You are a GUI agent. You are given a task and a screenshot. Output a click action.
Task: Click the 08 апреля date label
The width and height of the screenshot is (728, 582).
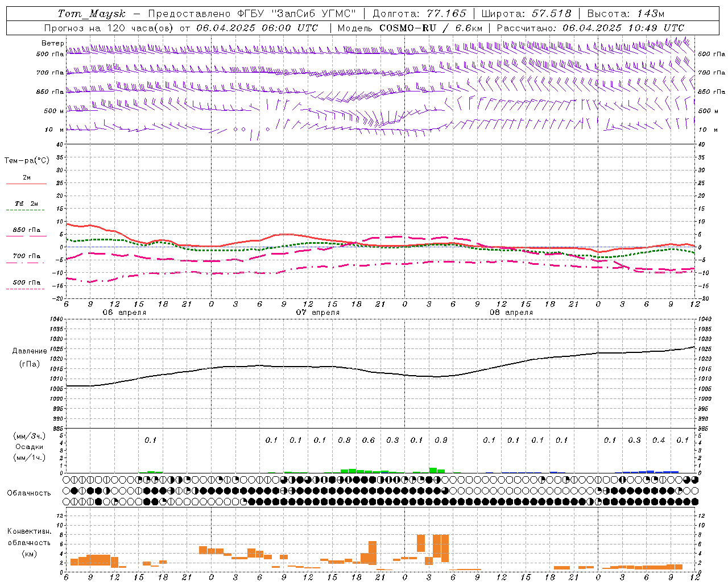511,313
